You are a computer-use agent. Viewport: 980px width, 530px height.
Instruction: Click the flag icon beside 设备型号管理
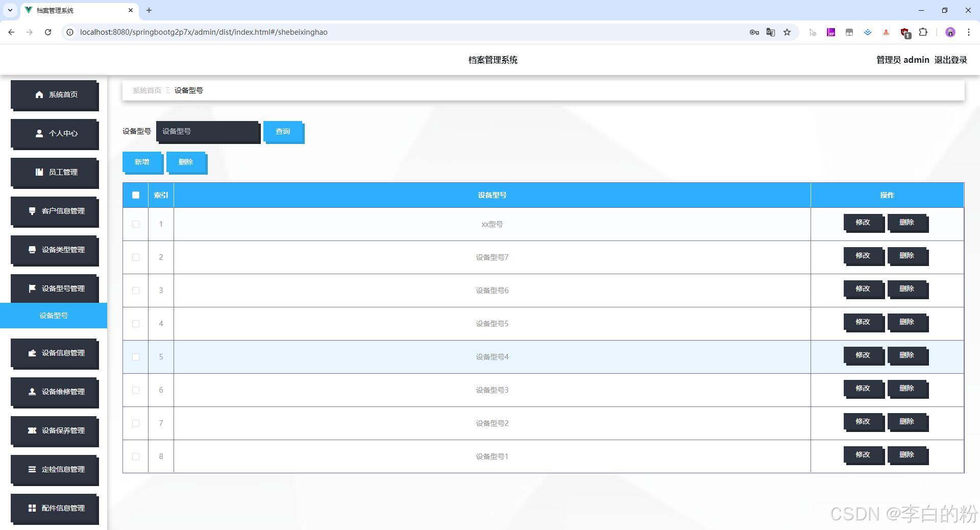tap(32, 288)
